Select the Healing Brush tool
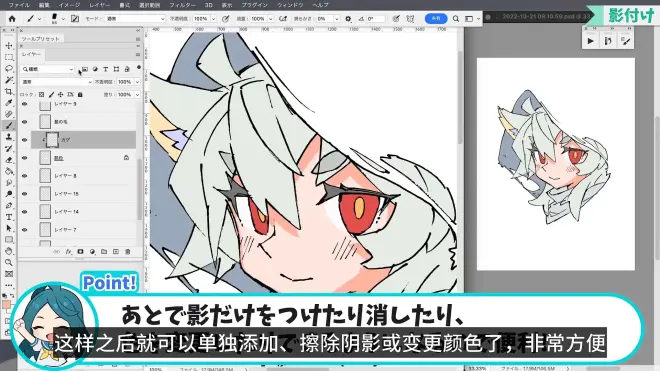 (x=9, y=114)
